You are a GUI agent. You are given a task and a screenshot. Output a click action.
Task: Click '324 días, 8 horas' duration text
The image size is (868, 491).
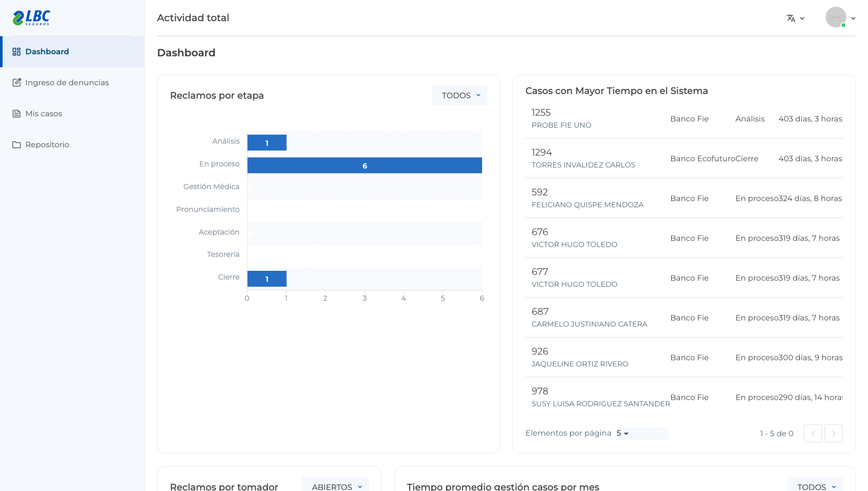[810, 198]
